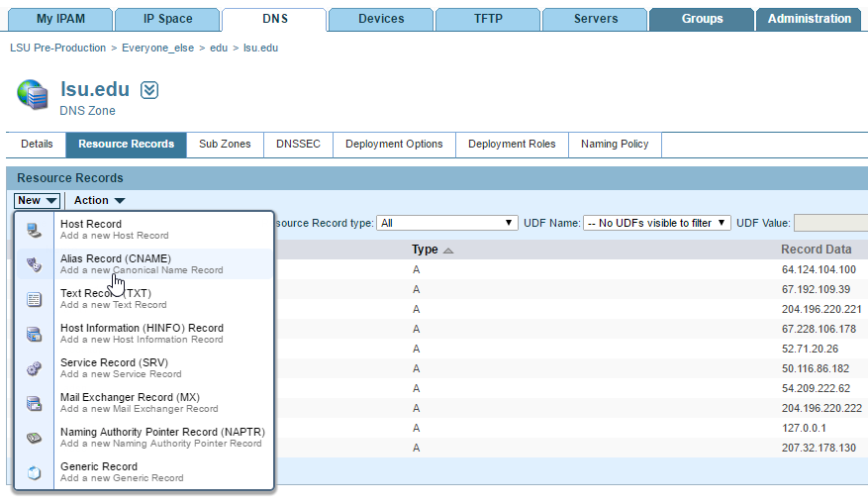Click the Alias Record CNAME icon
This screenshot has height=504, width=868.
pos(34,264)
